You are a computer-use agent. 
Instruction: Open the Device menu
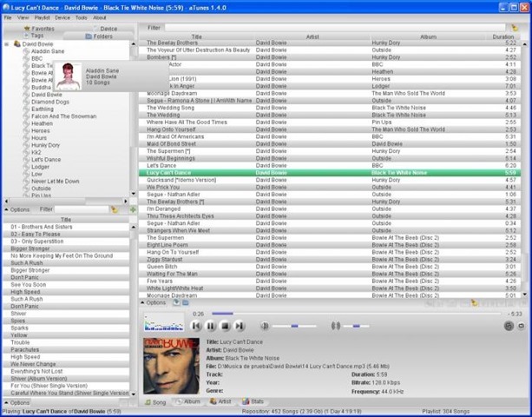point(62,17)
